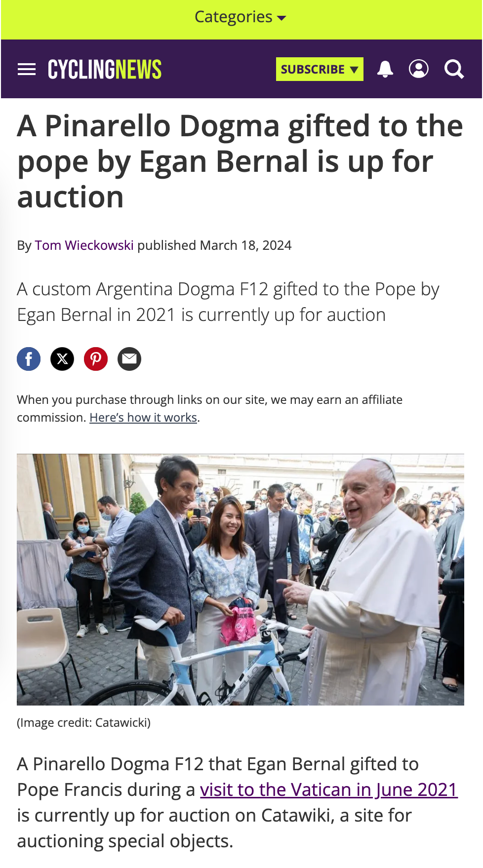
Task: Share article on X
Action: pyautogui.click(x=62, y=359)
